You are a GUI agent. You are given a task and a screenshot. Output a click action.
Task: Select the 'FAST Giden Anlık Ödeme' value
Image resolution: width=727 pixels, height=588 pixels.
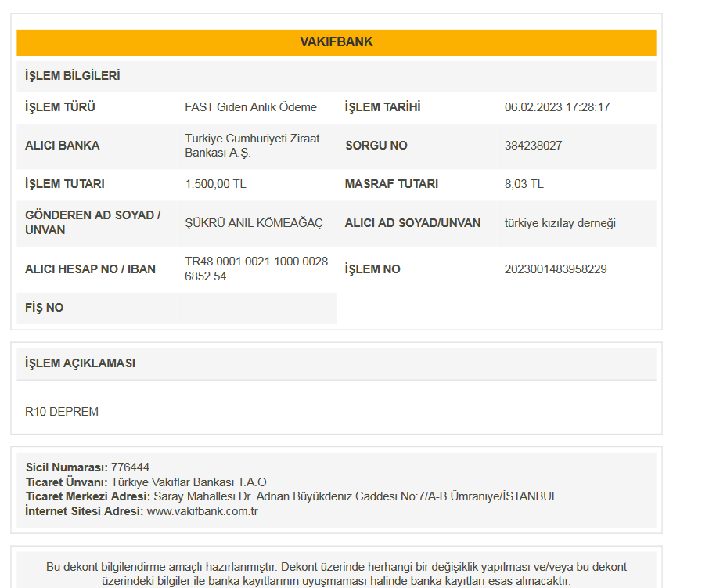pyautogui.click(x=250, y=107)
